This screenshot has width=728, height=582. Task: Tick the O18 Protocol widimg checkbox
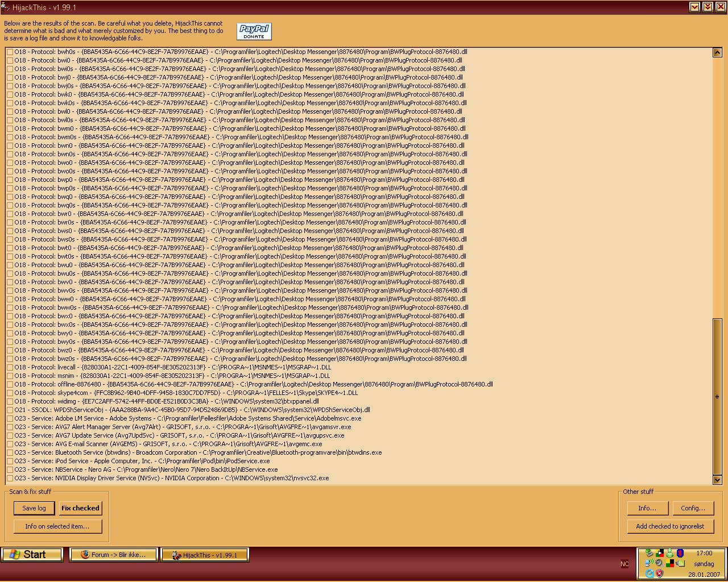tap(10, 402)
